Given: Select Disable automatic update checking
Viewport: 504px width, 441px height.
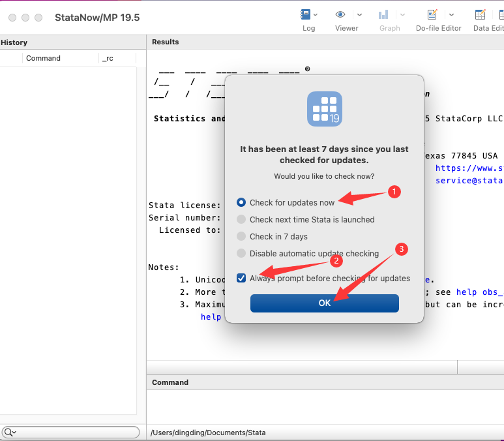Looking at the screenshot, I should pyautogui.click(x=241, y=253).
